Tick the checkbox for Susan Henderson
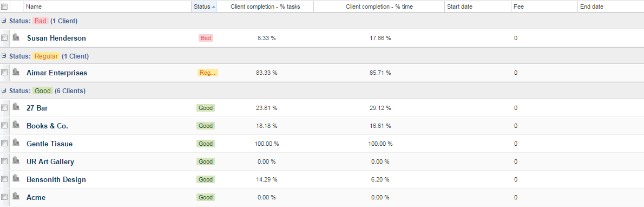Viewport: 644px width, 207px height. tap(4, 38)
